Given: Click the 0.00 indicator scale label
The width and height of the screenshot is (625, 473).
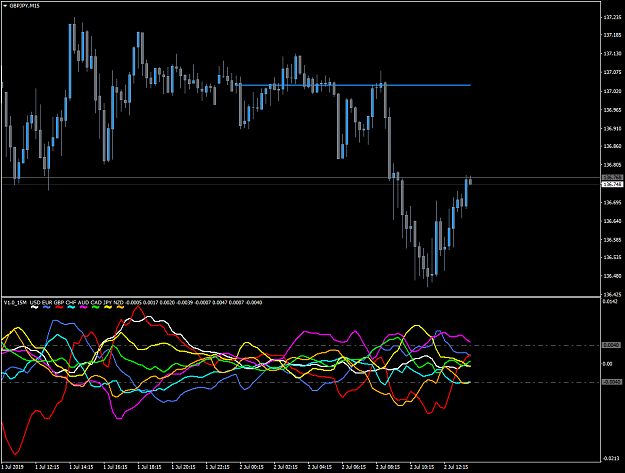Looking at the screenshot, I should click(x=607, y=364).
